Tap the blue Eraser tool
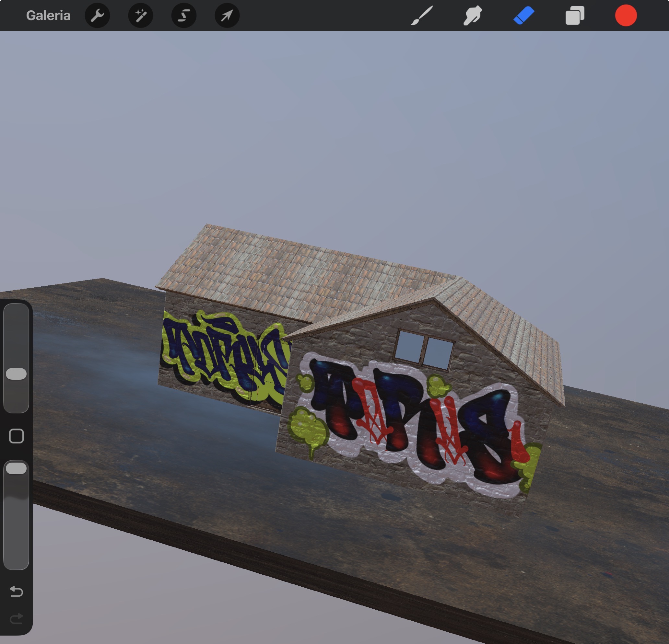The height and width of the screenshot is (644, 669). [x=523, y=15]
